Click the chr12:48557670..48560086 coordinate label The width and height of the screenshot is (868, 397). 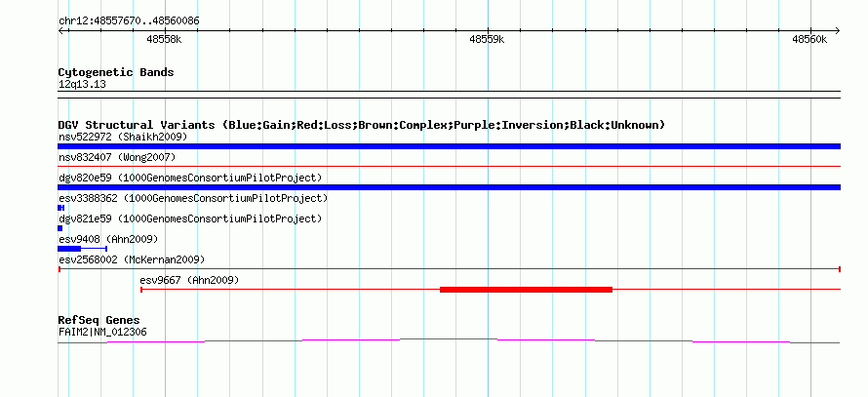pyautogui.click(x=129, y=21)
